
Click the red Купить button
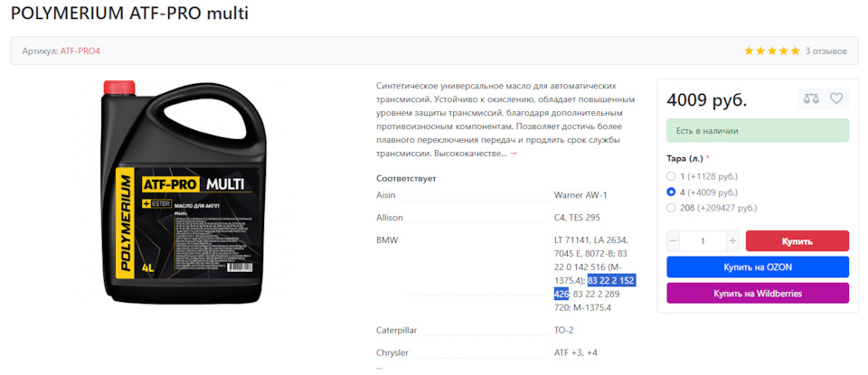(797, 241)
